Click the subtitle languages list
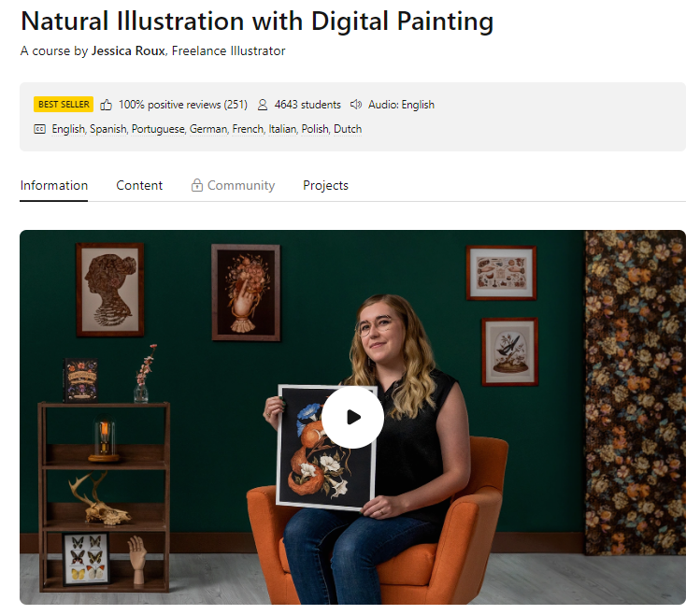 (207, 129)
